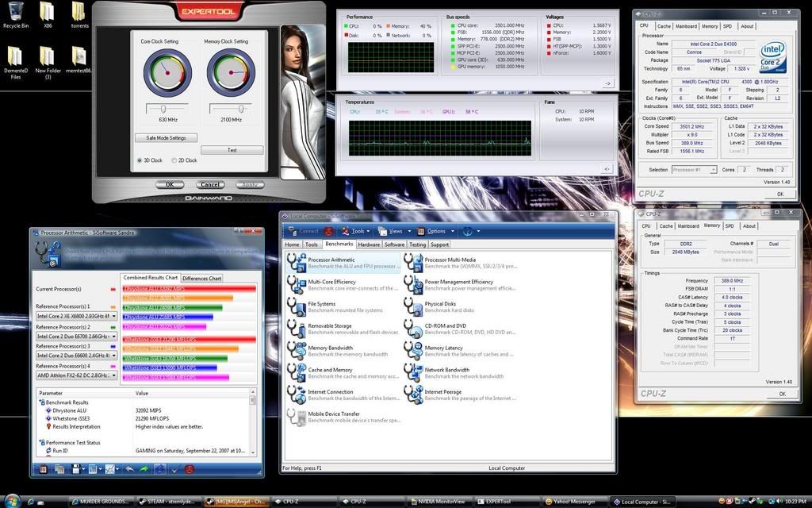Screen dimensions: 812x508
Task: Click OK in the EXPERTool window
Action: tap(170, 184)
